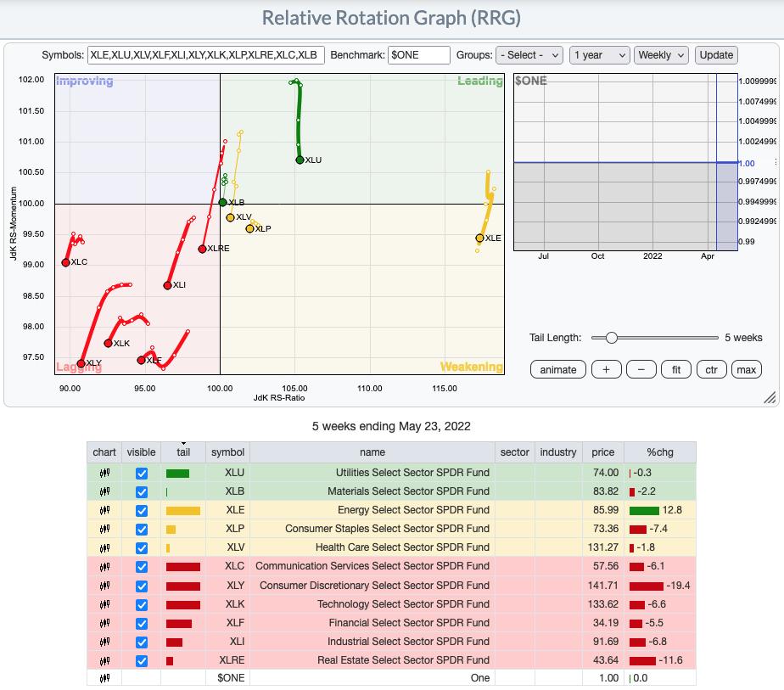The width and height of the screenshot is (784, 690).
Task: Click the chart resize handle icon
Action: pyautogui.click(x=770, y=397)
